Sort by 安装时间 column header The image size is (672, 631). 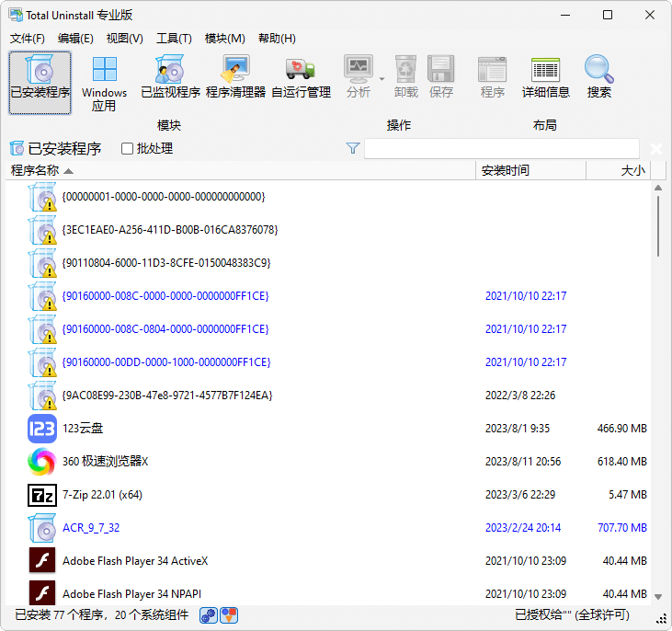pyautogui.click(x=530, y=171)
